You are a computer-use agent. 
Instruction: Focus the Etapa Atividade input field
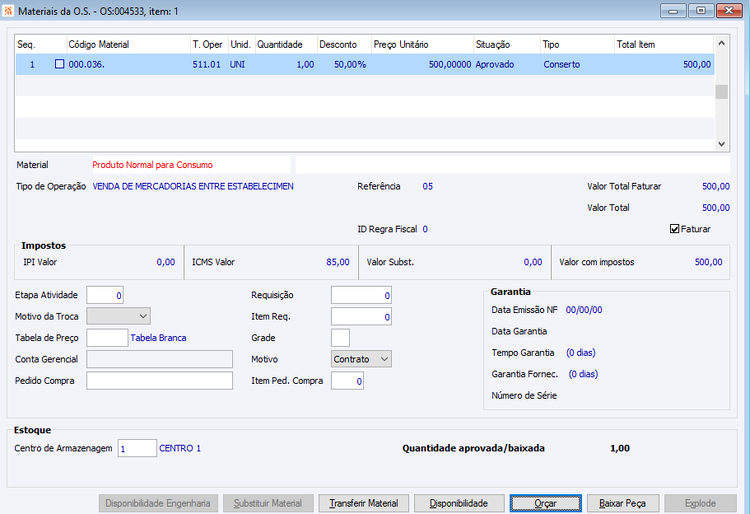coord(105,295)
